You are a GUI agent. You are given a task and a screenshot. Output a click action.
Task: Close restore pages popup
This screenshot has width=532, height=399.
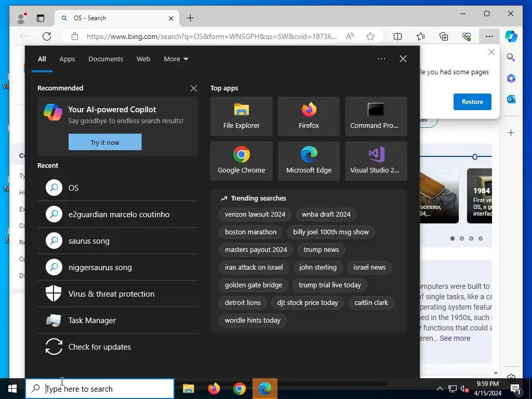pyautogui.click(x=491, y=52)
